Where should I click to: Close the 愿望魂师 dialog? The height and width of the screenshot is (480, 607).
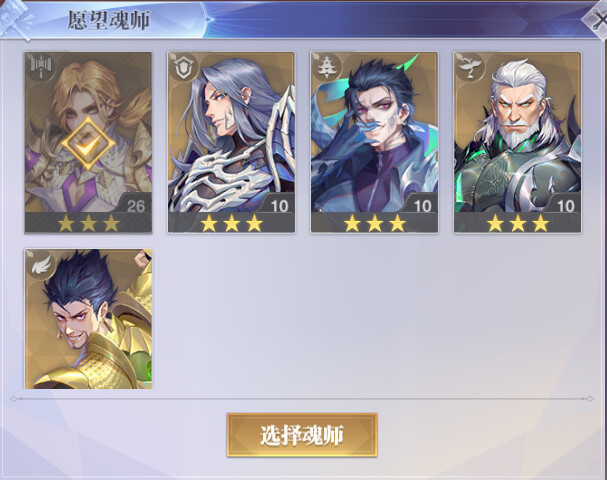pos(598,21)
